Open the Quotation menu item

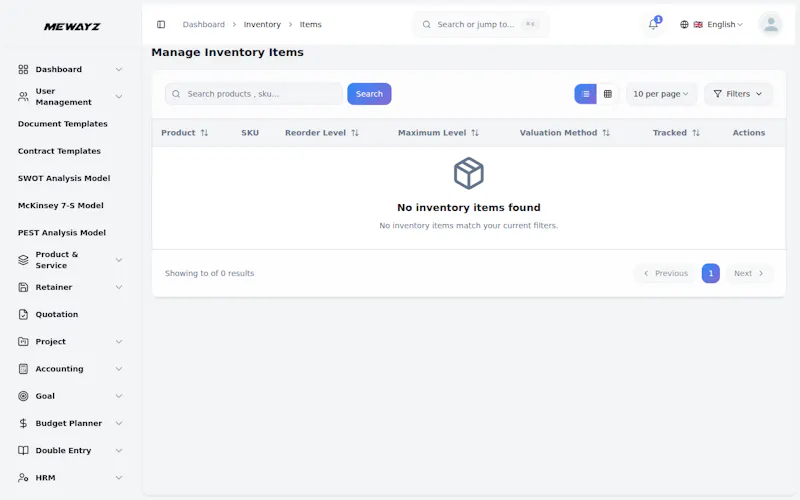click(57, 314)
